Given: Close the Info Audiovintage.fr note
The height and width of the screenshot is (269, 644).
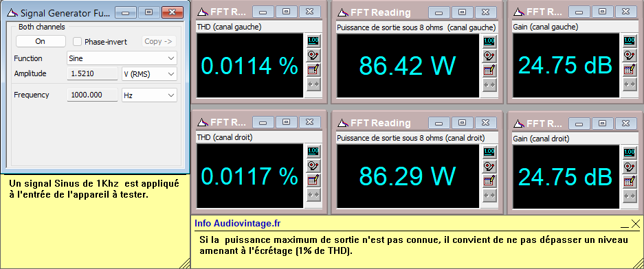Looking at the screenshot, I should pos(635,224).
